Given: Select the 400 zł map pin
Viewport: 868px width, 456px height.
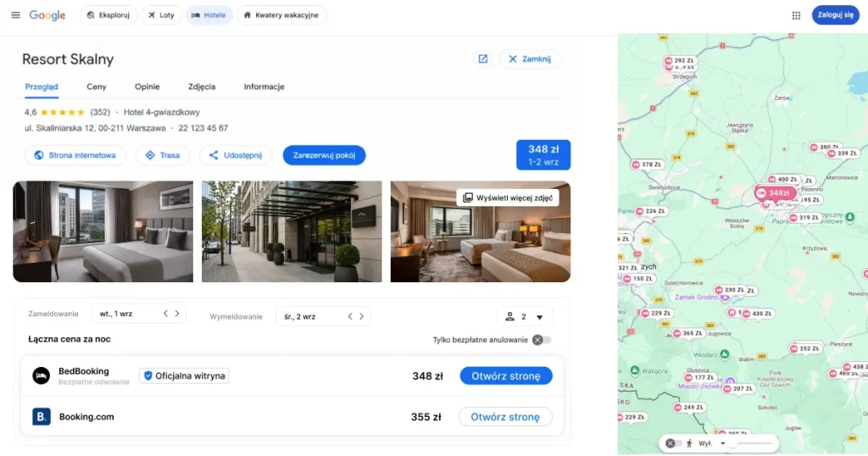Looking at the screenshot, I should pyautogui.click(x=782, y=180).
